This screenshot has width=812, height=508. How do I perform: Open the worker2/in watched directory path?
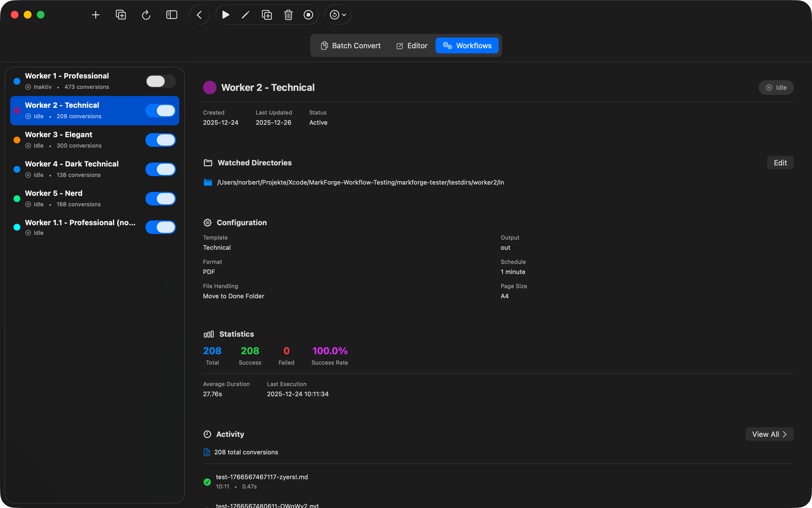pyautogui.click(x=360, y=182)
